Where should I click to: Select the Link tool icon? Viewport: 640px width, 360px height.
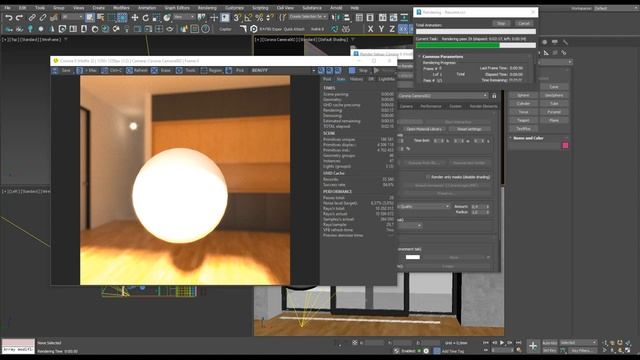(x=32, y=18)
